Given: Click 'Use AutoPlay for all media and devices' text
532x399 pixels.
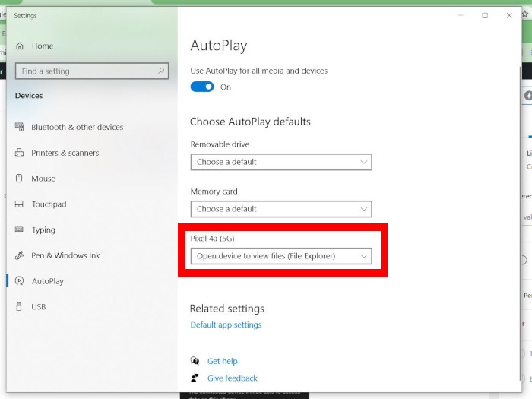Looking at the screenshot, I should point(259,71).
